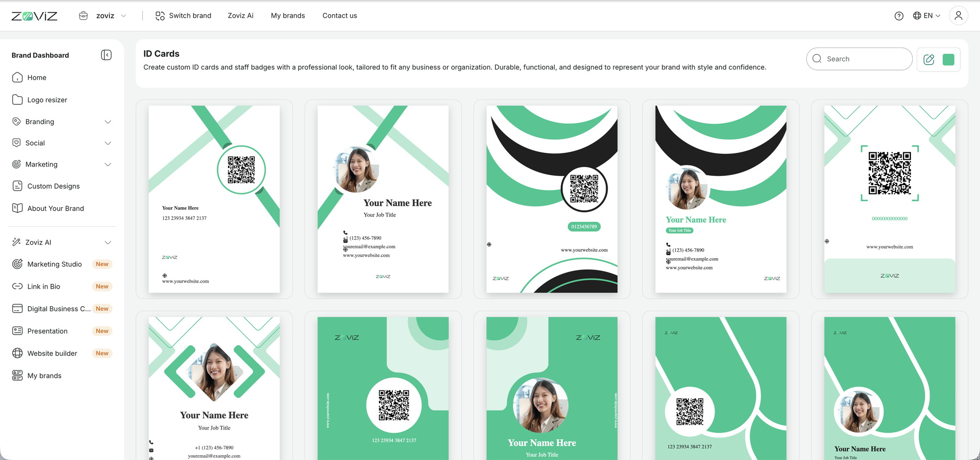
Task: Click the search magnifier icon
Action: pyautogui.click(x=817, y=59)
